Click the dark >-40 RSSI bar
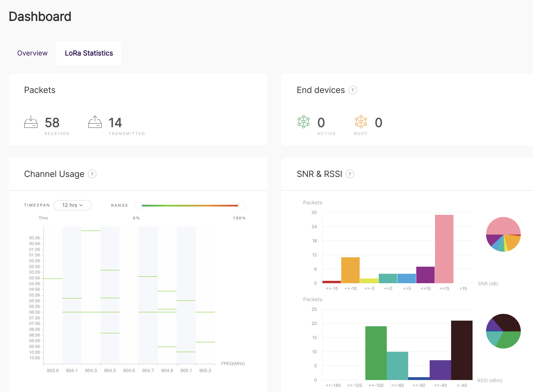This screenshot has width=533, height=392. tap(462, 350)
